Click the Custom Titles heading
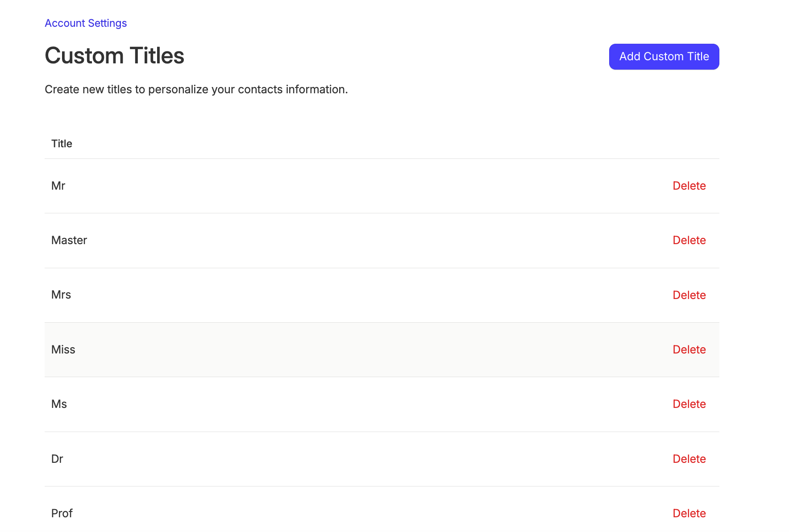Screen dimensions: 789x532 coord(114,55)
